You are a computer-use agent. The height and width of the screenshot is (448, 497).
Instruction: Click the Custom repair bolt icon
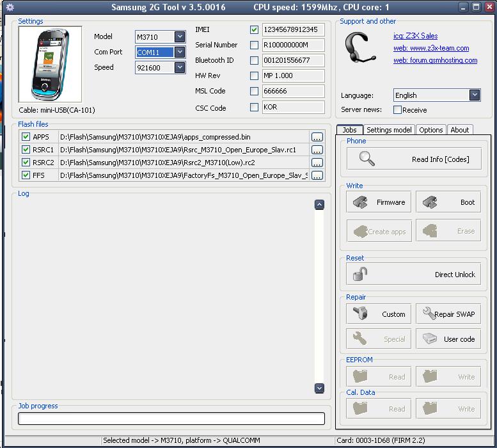coord(360,314)
